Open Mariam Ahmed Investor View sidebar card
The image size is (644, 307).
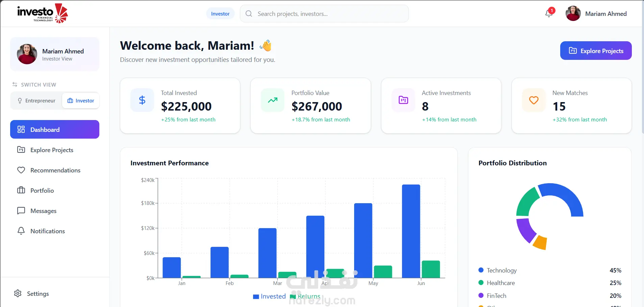55,54
